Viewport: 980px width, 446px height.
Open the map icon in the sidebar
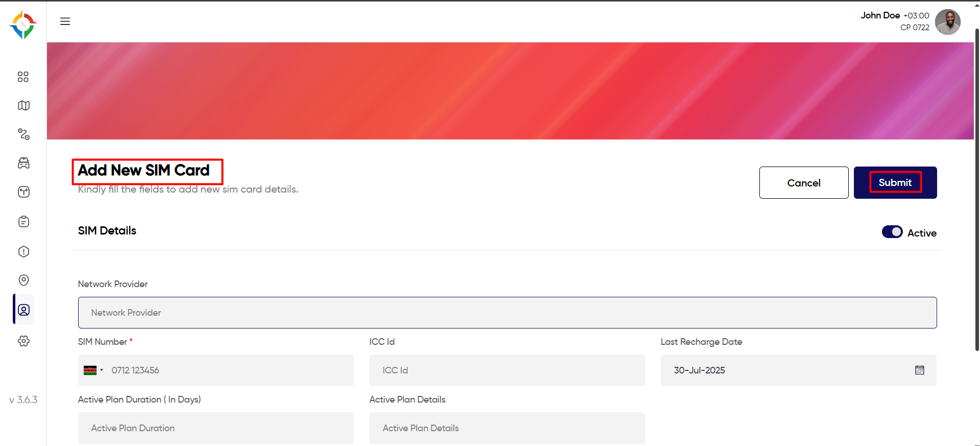click(23, 105)
